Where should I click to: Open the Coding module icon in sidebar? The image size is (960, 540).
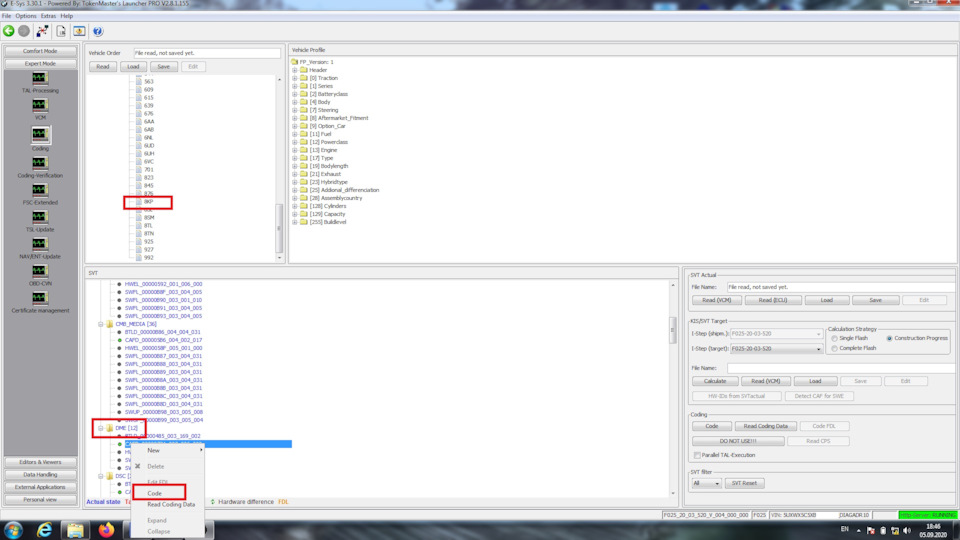[40, 134]
